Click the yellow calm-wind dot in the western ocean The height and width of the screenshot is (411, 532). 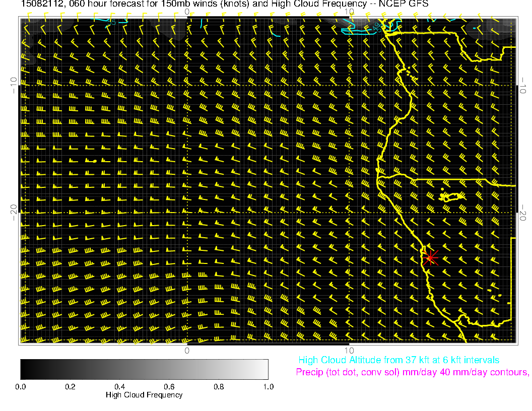tap(94, 161)
